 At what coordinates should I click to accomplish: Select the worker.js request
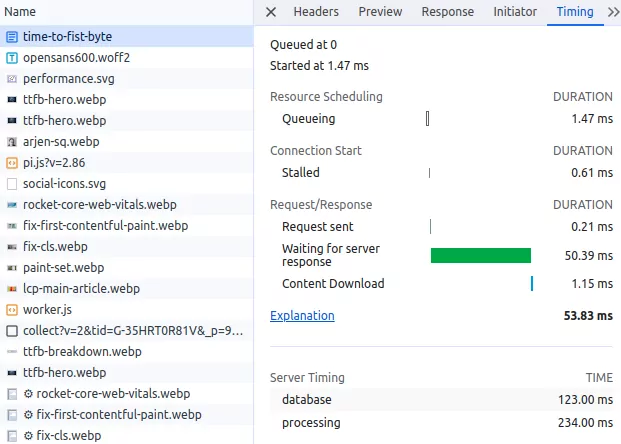tap(127, 309)
